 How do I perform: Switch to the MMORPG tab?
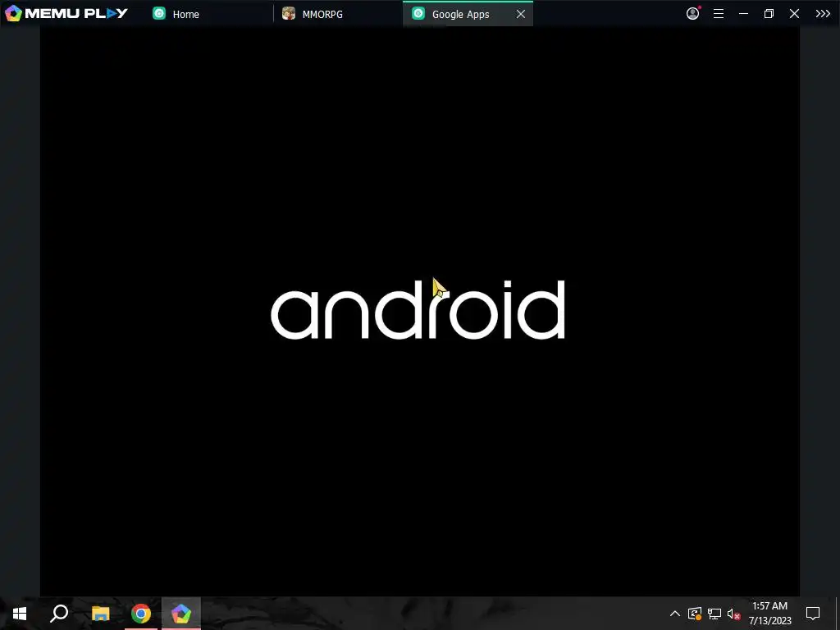point(338,14)
